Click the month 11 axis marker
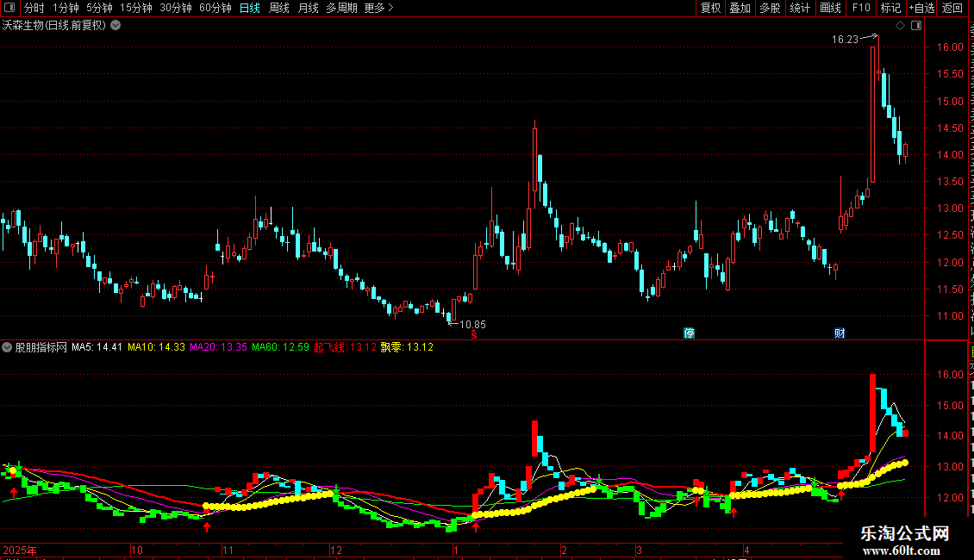The image size is (974, 560). pyautogui.click(x=228, y=550)
